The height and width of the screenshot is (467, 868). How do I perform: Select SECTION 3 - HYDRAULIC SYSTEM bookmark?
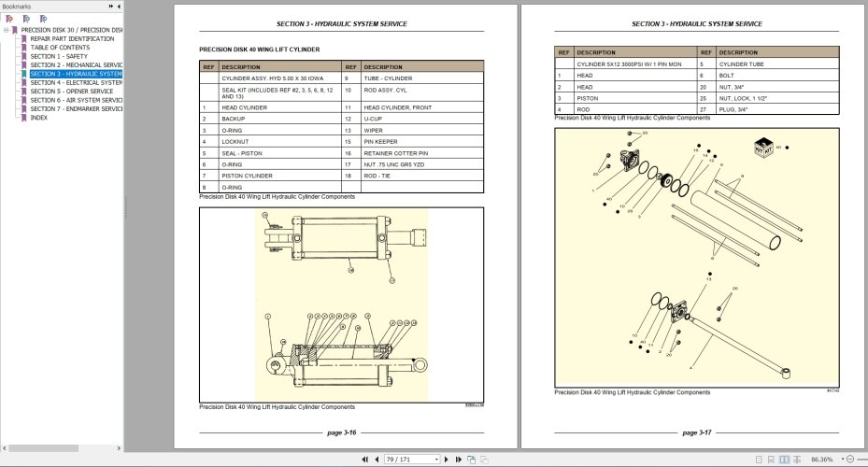pyautogui.click(x=76, y=74)
